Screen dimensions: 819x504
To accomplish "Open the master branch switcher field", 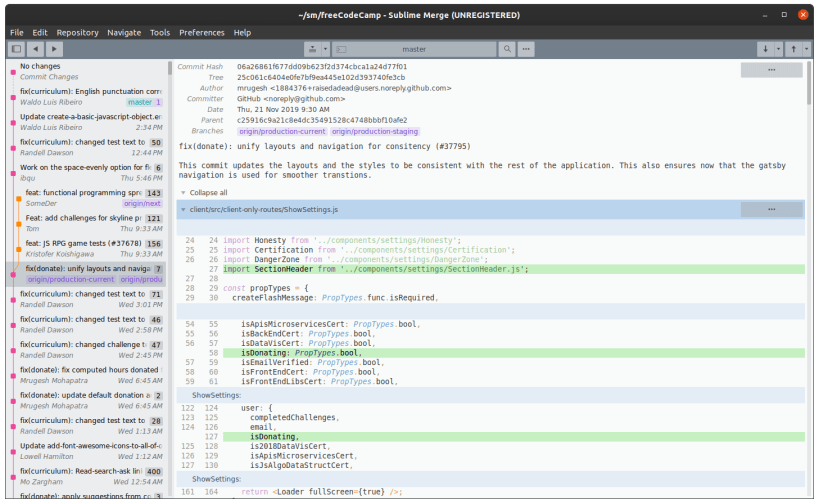I will pyautogui.click(x=414, y=49).
